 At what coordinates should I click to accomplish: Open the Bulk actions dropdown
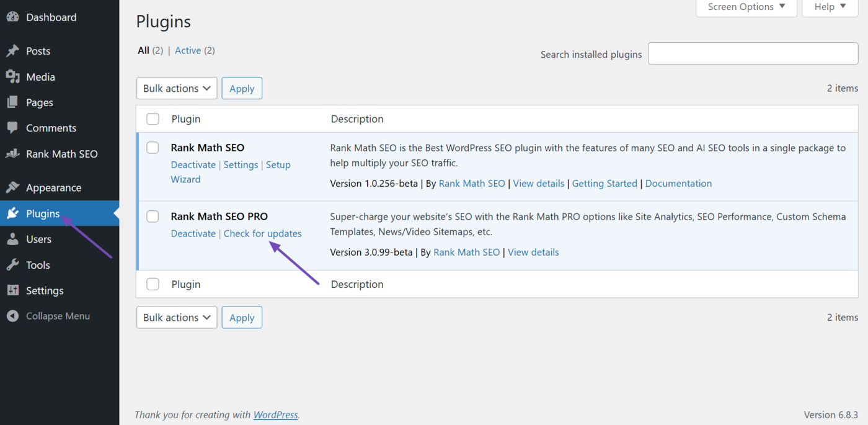click(x=176, y=87)
